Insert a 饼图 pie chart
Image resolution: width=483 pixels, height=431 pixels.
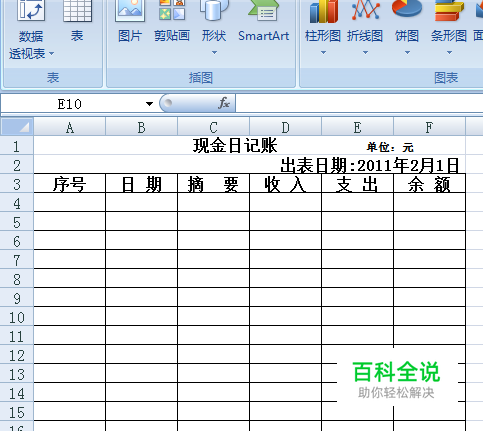click(x=407, y=28)
